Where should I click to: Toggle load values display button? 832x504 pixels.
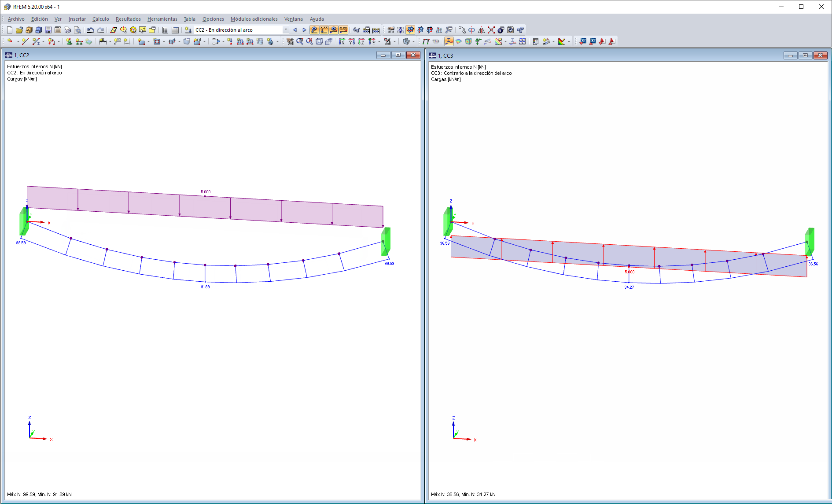tap(324, 30)
